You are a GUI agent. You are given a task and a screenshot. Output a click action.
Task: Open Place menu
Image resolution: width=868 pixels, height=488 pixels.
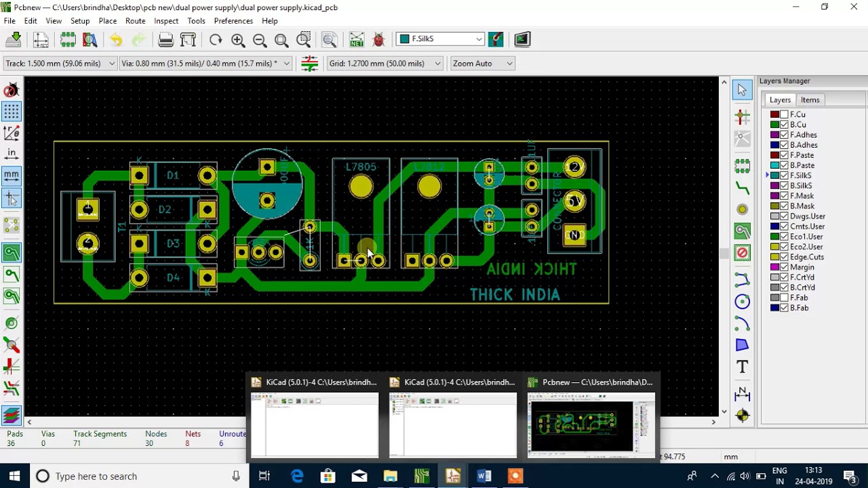(x=108, y=21)
